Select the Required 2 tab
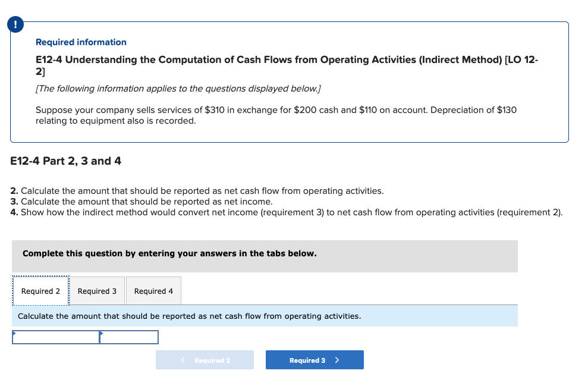 pyautogui.click(x=40, y=291)
